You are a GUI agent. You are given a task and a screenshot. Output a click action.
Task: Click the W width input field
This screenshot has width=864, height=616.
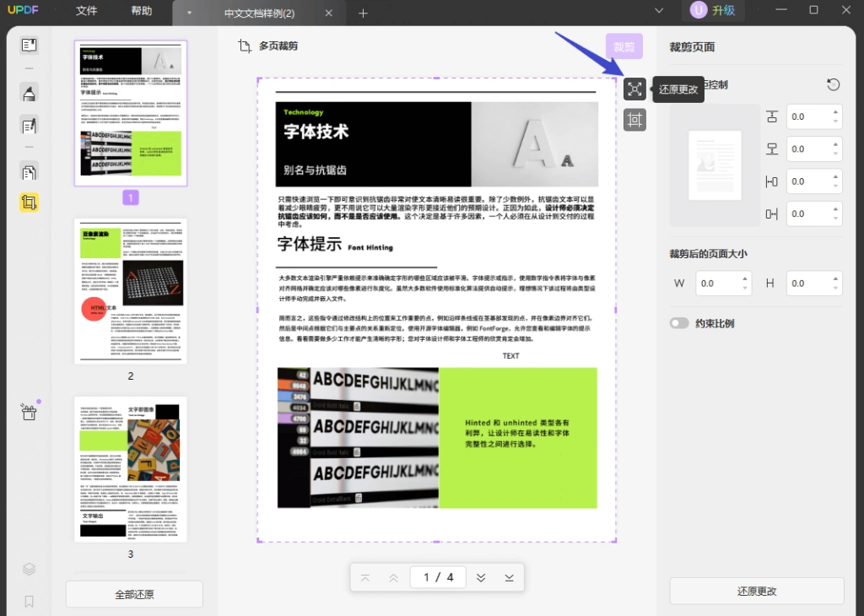[723, 284]
